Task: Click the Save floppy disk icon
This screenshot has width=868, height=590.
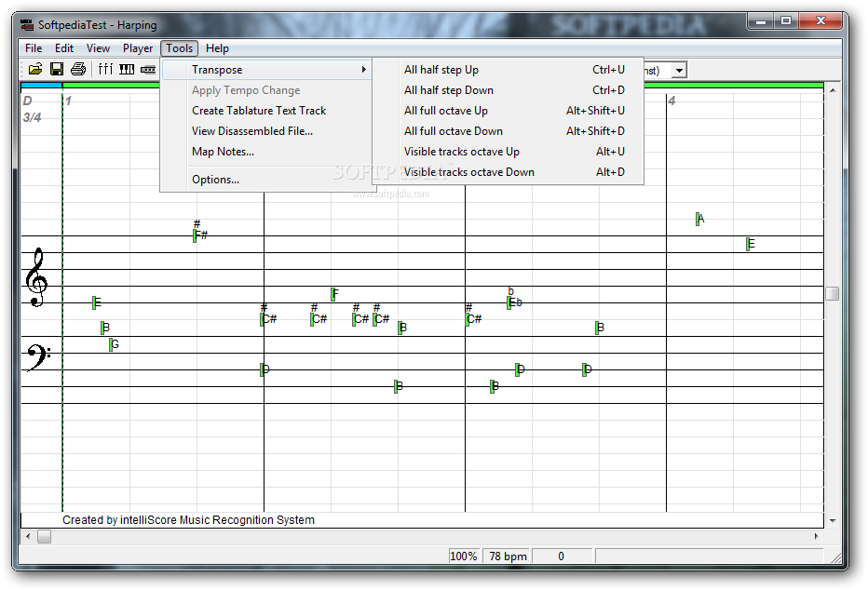Action: point(57,69)
